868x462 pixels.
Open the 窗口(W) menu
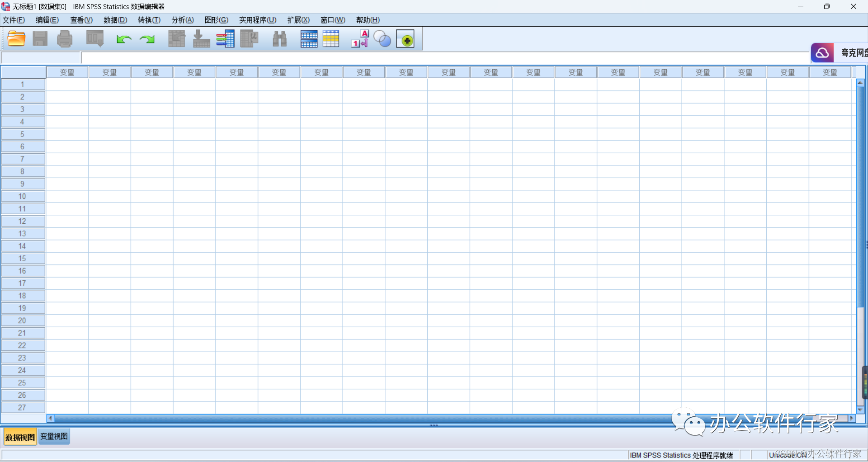point(333,20)
